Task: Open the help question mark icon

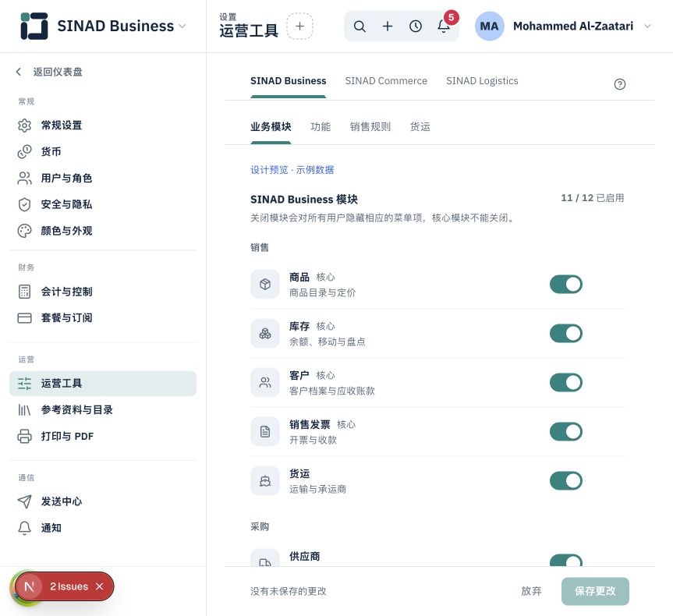Action: click(x=619, y=84)
